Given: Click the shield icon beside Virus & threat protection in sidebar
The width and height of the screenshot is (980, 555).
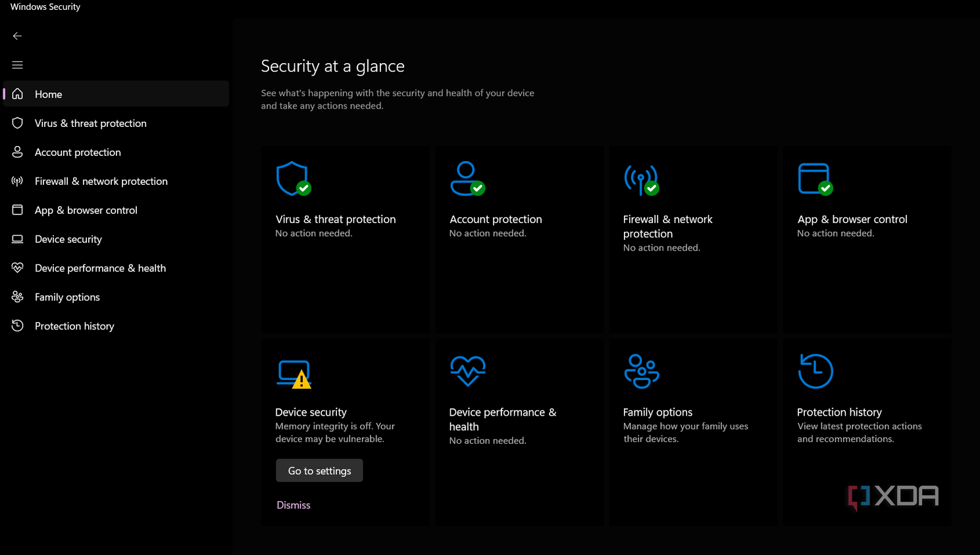Looking at the screenshot, I should tap(18, 123).
